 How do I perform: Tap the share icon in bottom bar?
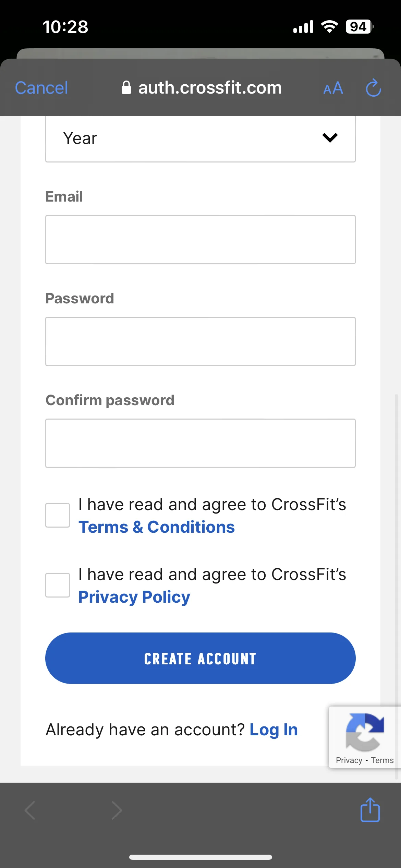(370, 810)
